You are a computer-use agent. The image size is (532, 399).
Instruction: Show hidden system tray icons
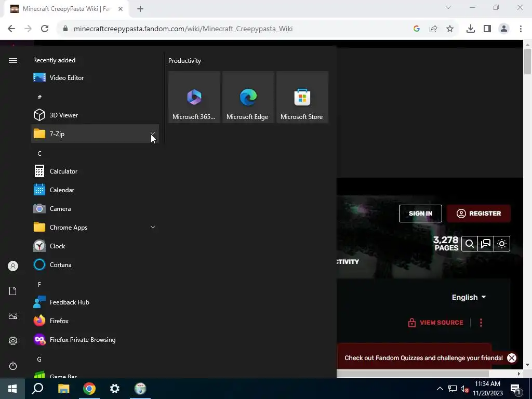click(x=440, y=389)
